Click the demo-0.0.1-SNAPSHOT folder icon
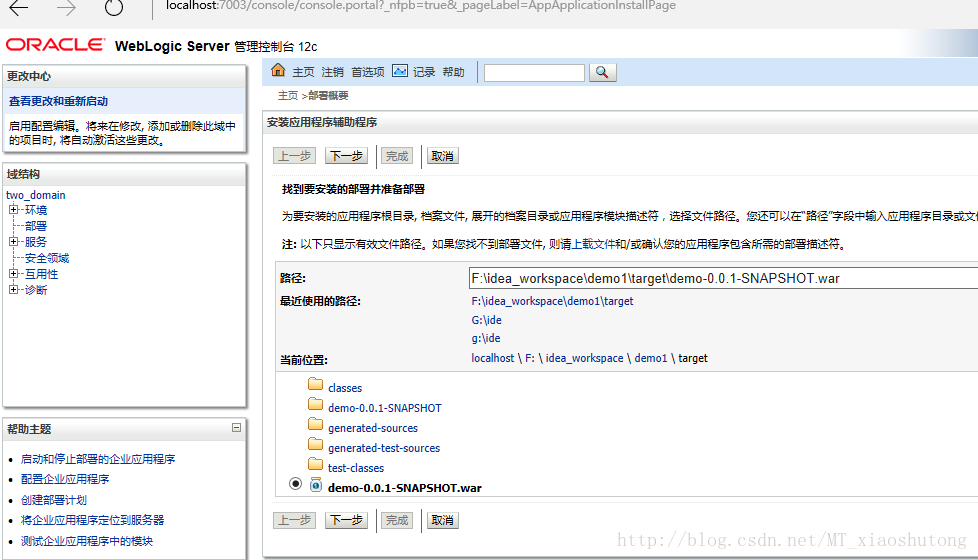 (316, 405)
